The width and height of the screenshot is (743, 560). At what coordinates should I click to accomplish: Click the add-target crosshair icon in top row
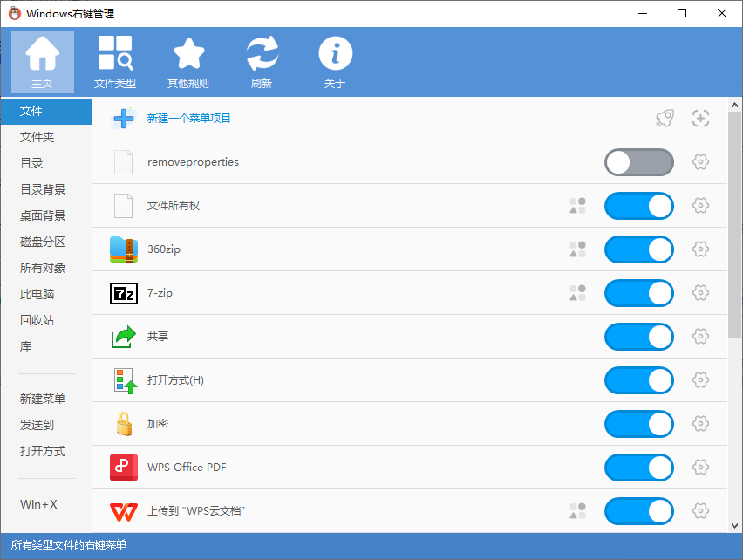coord(700,119)
